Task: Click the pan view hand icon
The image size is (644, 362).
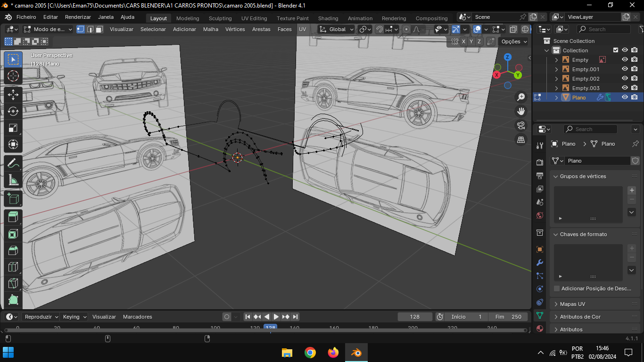Action: click(521, 111)
